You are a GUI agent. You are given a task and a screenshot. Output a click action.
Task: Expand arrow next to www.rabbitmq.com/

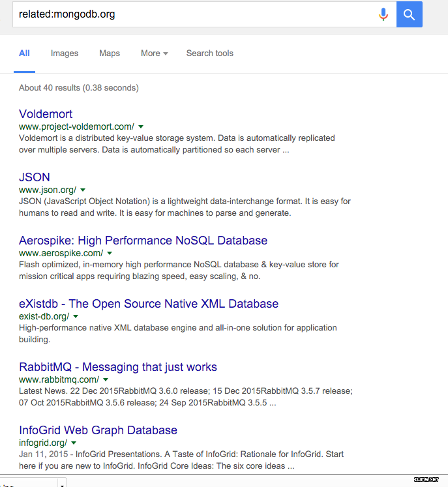106,379
